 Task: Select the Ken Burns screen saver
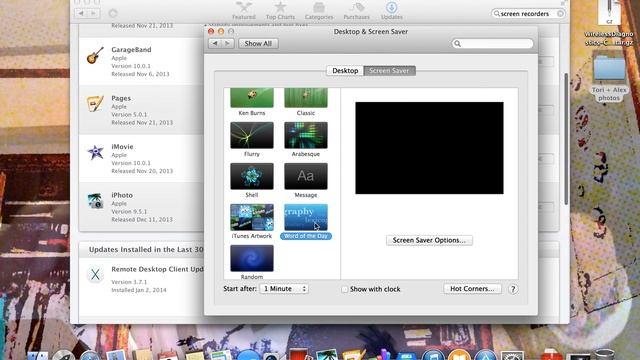tap(252, 102)
